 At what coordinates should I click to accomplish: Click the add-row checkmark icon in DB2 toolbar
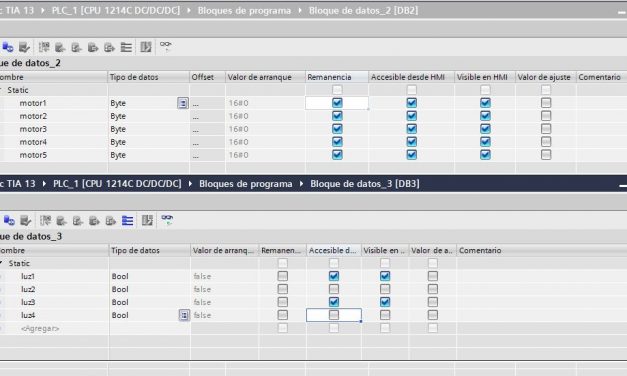pyautogui.click(x=24, y=47)
